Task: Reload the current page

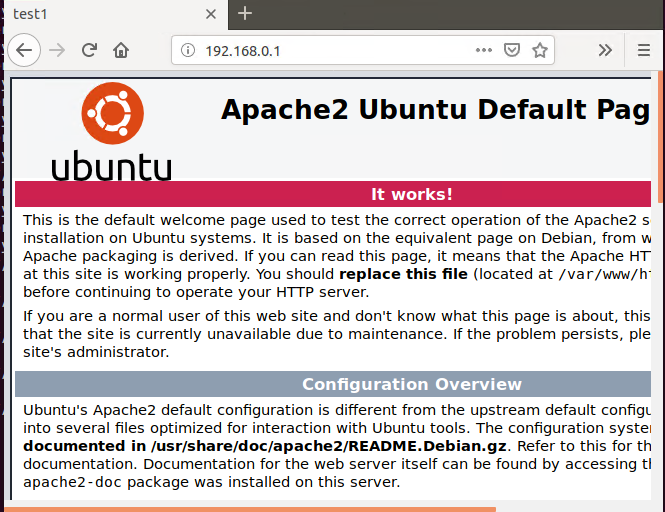Action: click(89, 50)
